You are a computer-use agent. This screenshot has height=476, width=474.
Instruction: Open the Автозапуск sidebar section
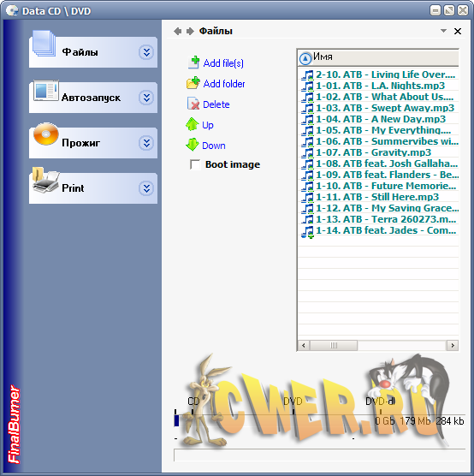[93, 98]
